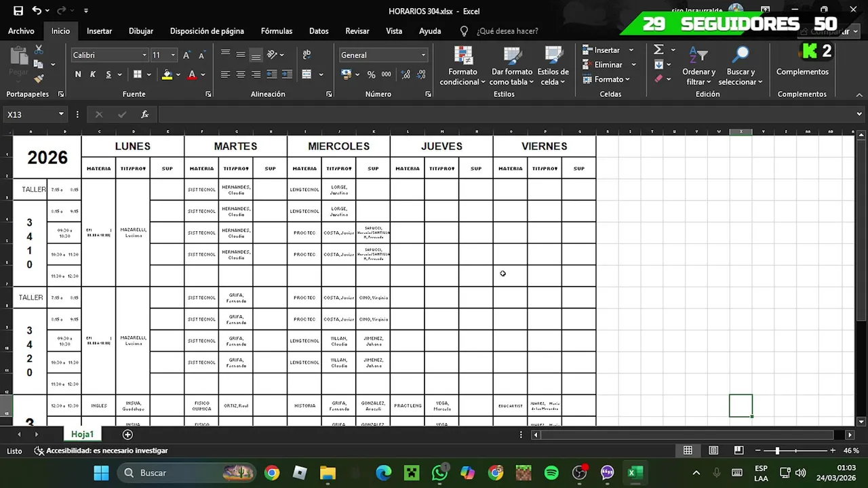Click merge and center icon
The height and width of the screenshot is (488, 868).
coord(307,75)
